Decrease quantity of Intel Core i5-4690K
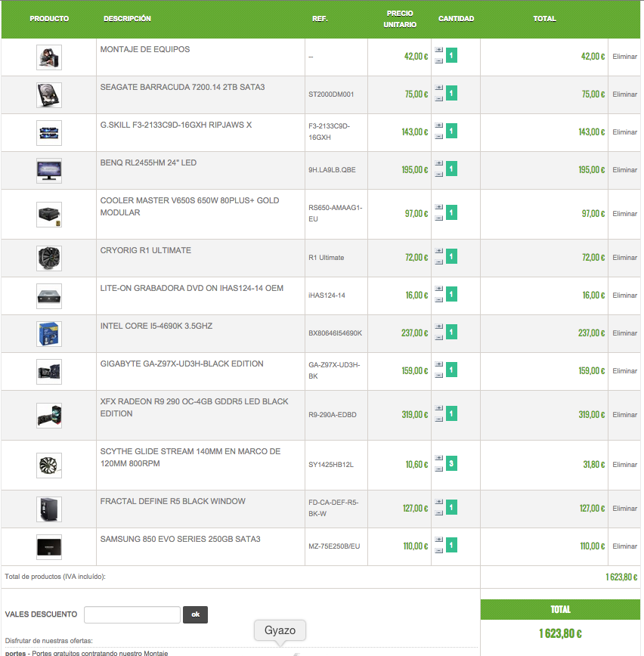644x656 pixels. pyautogui.click(x=438, y=338)
